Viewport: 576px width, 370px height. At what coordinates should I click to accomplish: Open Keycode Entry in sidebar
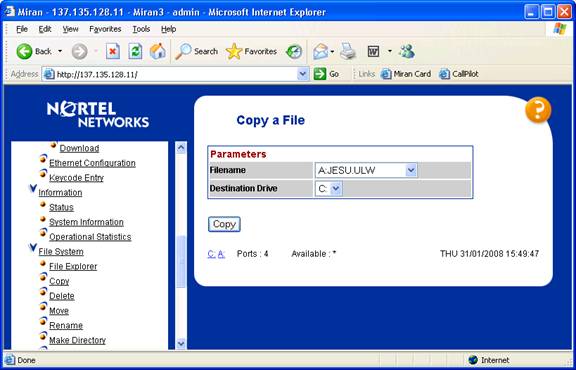point(76,178)
